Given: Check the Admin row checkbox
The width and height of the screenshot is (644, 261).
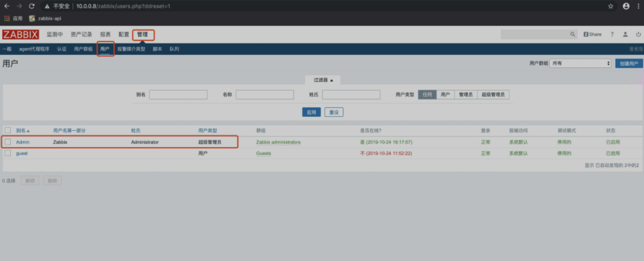Looking at the screenshot, I should pos(8,142).
